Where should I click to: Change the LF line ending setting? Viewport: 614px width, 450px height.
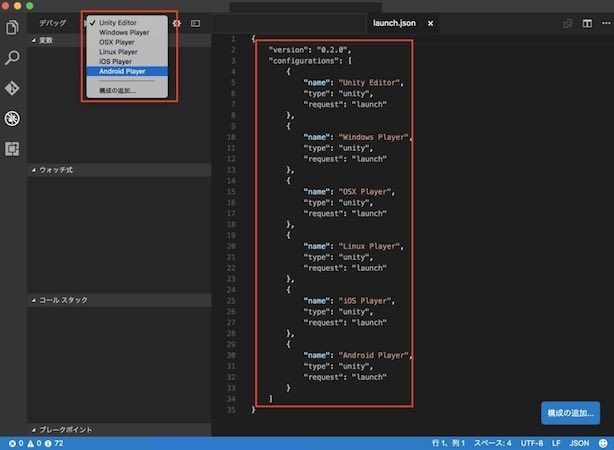(x=556, y=443)
